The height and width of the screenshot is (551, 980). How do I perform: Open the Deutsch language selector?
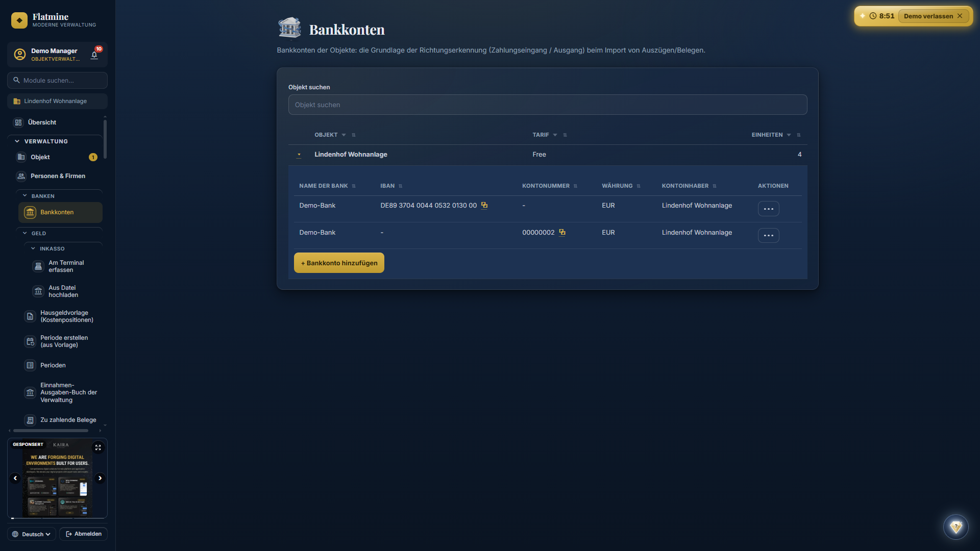coord(32,534)
